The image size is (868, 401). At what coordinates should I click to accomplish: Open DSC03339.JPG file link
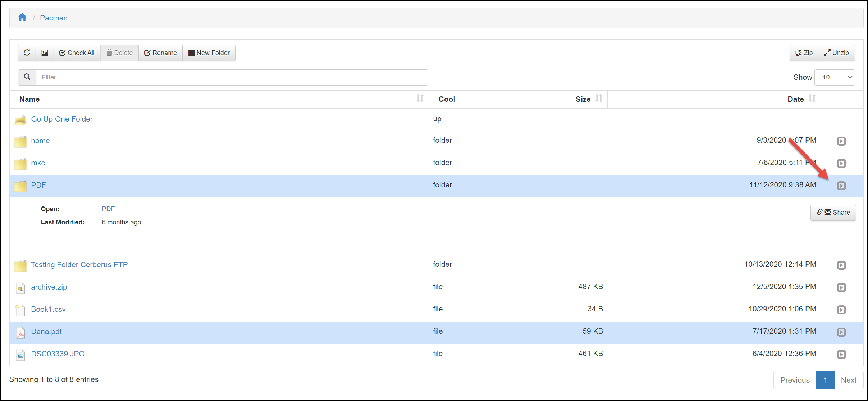click(x=58, y=354)
